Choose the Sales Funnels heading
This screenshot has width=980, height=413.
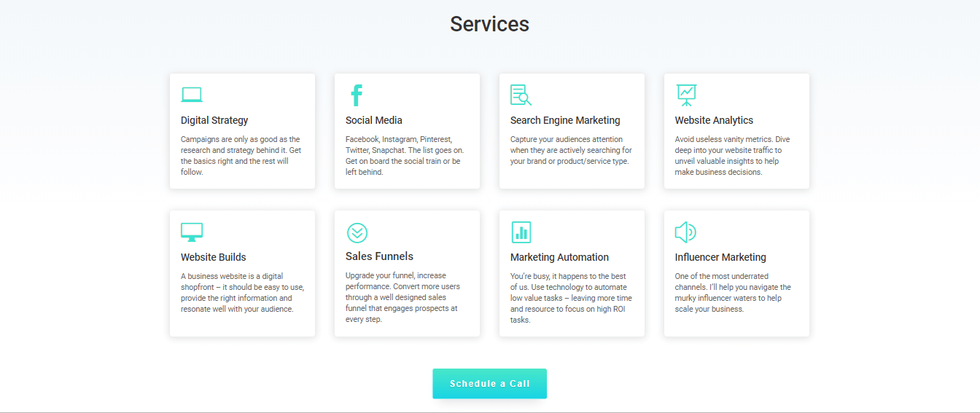tap(379, 256)
